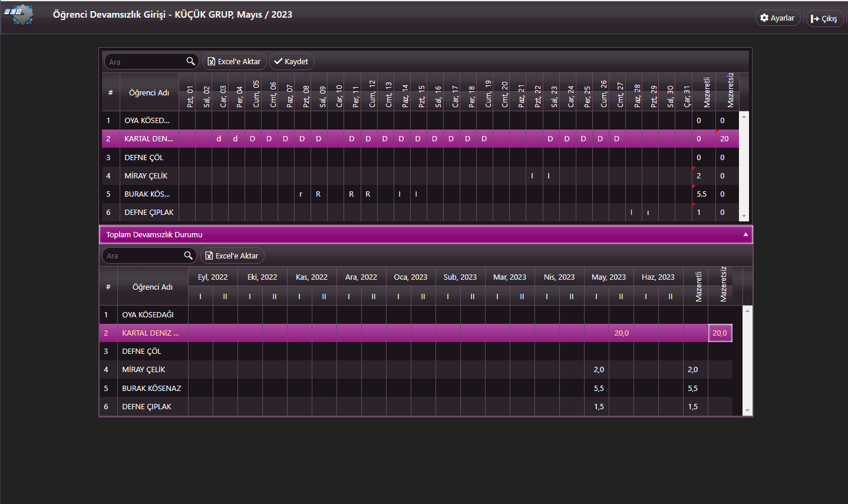Image resolution: width=848 pixels, height=504 pixels.
Task: Open Ayarlar settings
Action: tap(777, 18)
